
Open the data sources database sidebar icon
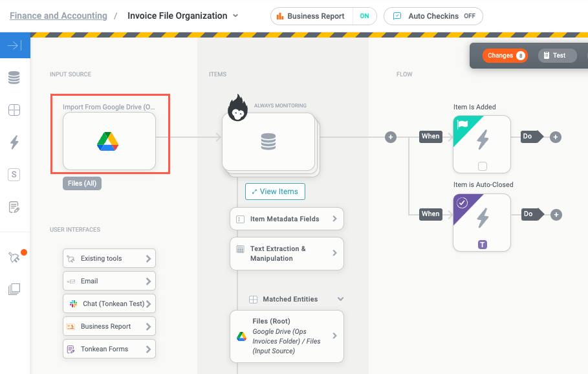pyautogui.click(x=14, y=78)
